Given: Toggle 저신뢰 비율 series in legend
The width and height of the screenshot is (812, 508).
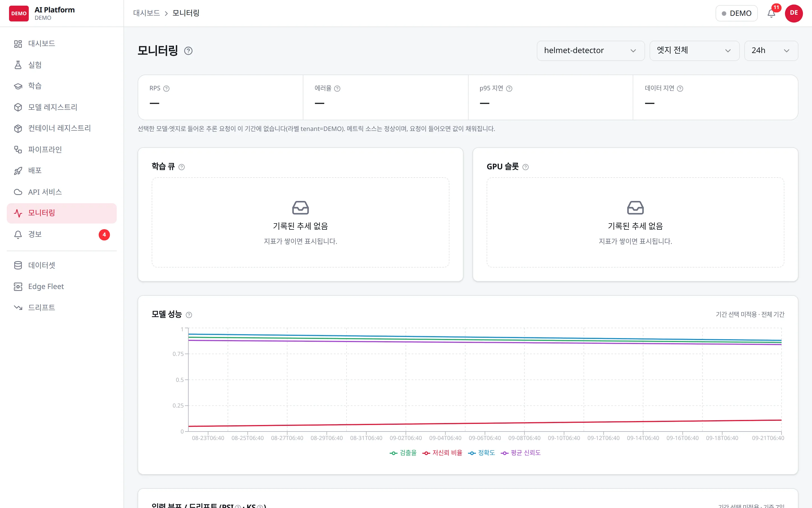Looking at the screenshot, I should pyautogui.click(x=442, y=453).
